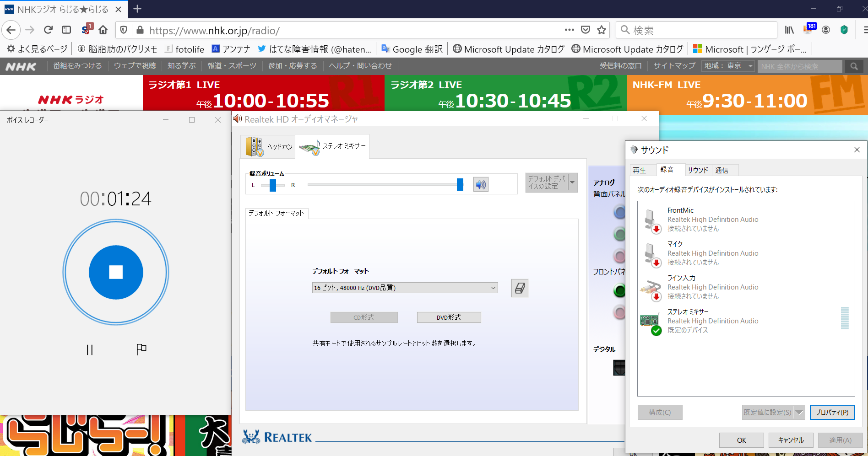868x456 pixels.
Task: Reload the NHK radio page
Action: [48, 30]
